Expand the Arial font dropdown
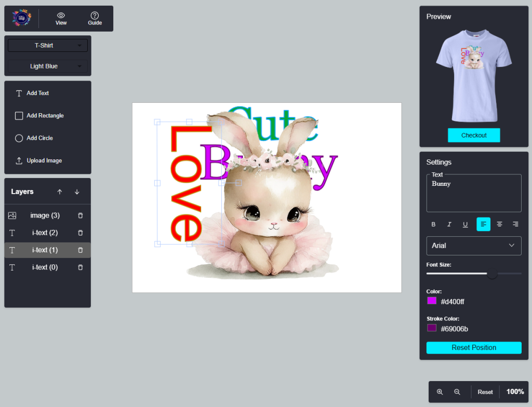The height and width of the screenshot is (407, 532). tap(473, 246)
